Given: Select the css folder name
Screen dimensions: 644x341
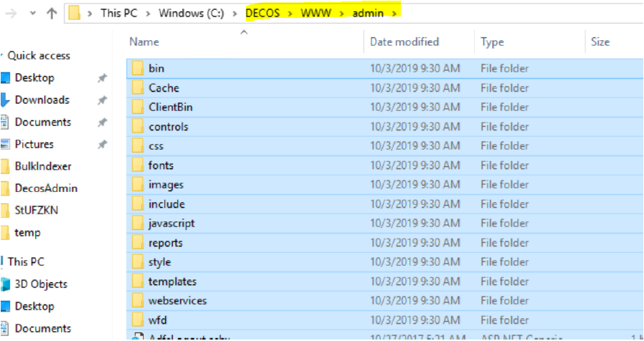Looking at the screenshot, I should [156, 146].
